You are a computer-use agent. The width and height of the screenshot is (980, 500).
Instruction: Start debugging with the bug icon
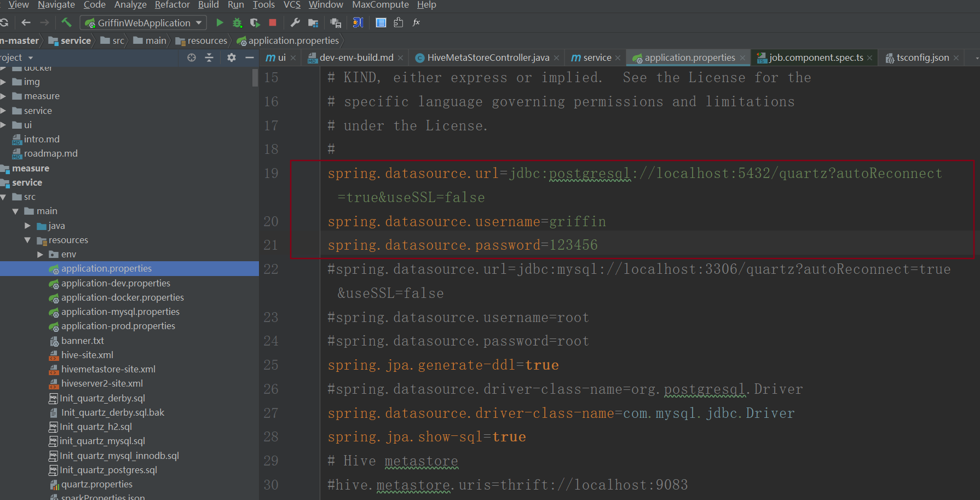pos(237,22)
